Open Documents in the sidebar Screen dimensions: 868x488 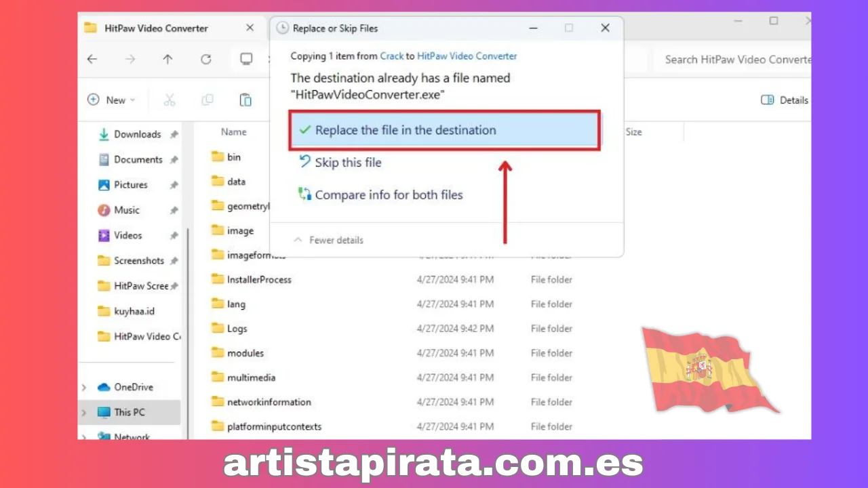[x=138, y=160]
